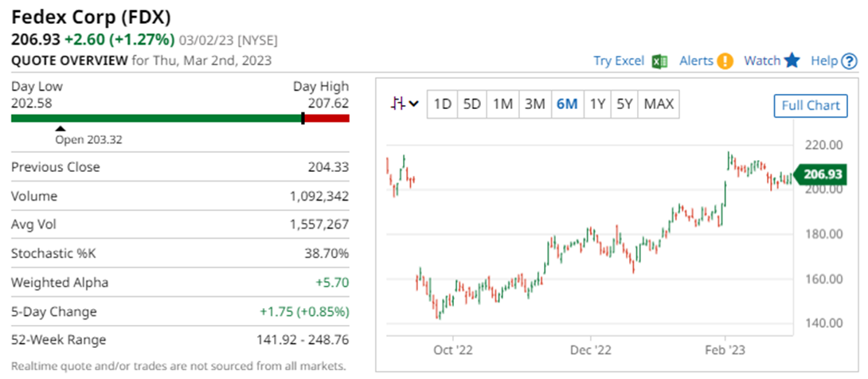Show the 5Y chart period
This screenshot has width=868, height=379.
coord(625,104)
